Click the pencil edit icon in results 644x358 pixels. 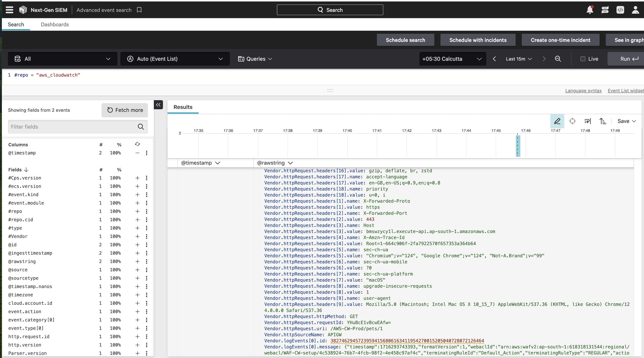pos(557,121)
